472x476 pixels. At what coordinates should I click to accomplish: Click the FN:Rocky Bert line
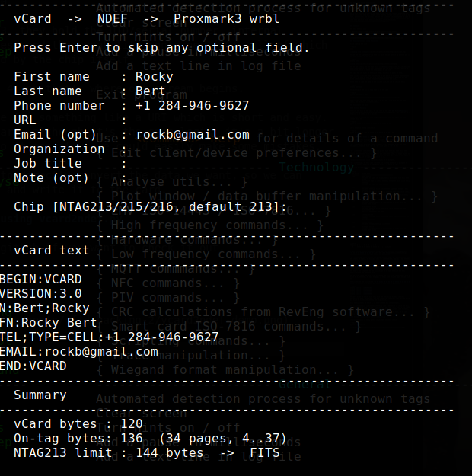[x=48, y=323]
